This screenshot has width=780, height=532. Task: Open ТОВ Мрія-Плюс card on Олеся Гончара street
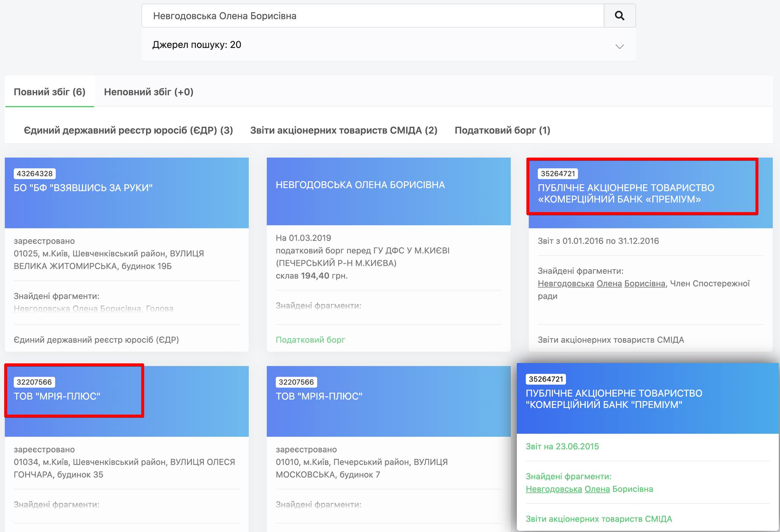coord(57,396)
